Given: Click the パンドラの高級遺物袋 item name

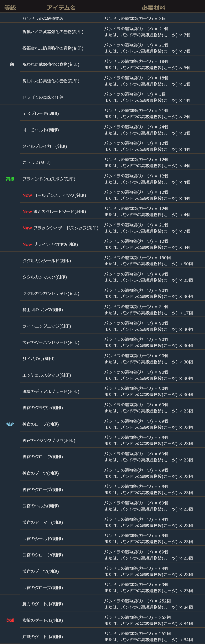Looking at the screenshot, I should tap(43, 19).
